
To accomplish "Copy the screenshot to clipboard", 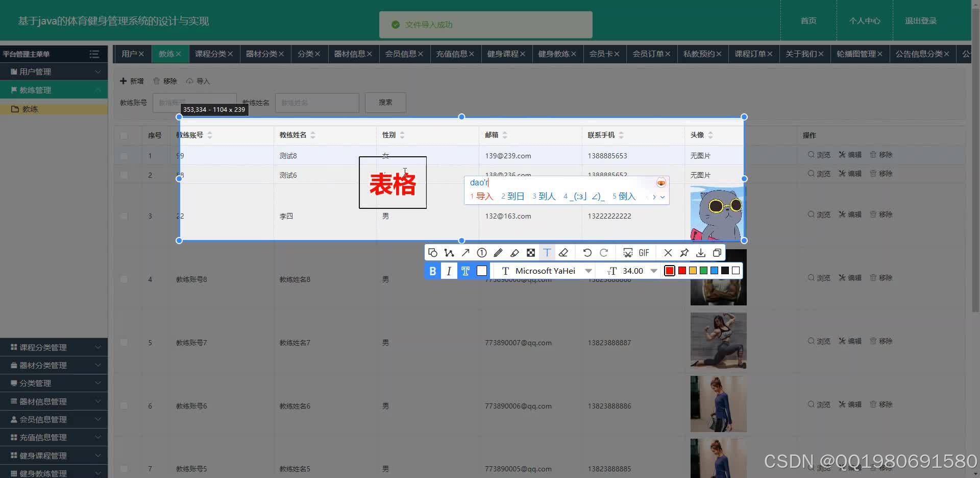I will (717, 252).
